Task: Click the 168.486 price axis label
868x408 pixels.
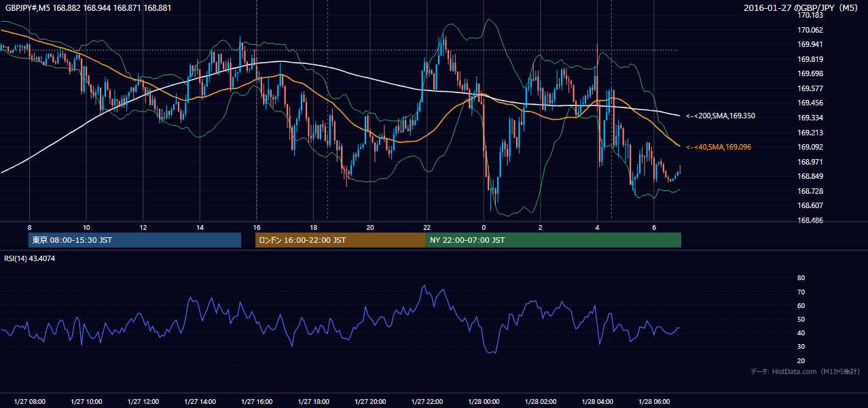Action: click(x=810, y=220)
